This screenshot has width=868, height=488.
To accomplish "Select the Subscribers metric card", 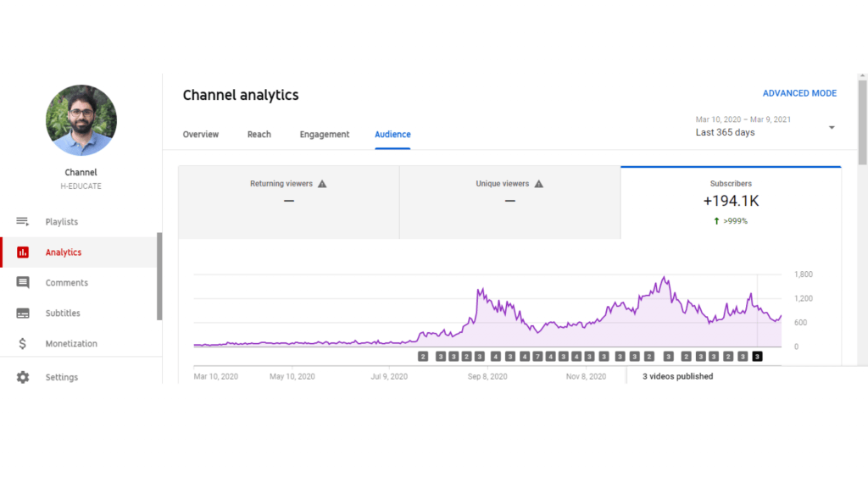I will 731,202.
